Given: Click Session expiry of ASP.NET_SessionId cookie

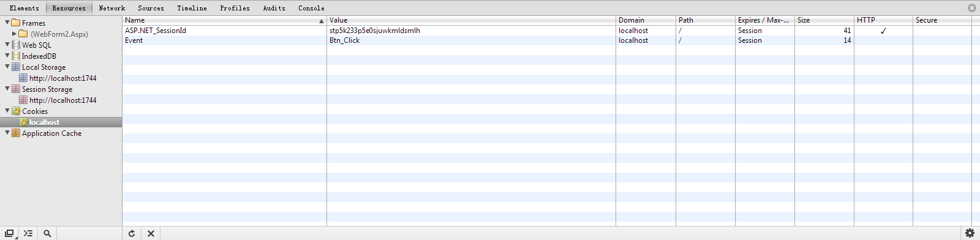Looking at the screenshot, I should point(750,30).
